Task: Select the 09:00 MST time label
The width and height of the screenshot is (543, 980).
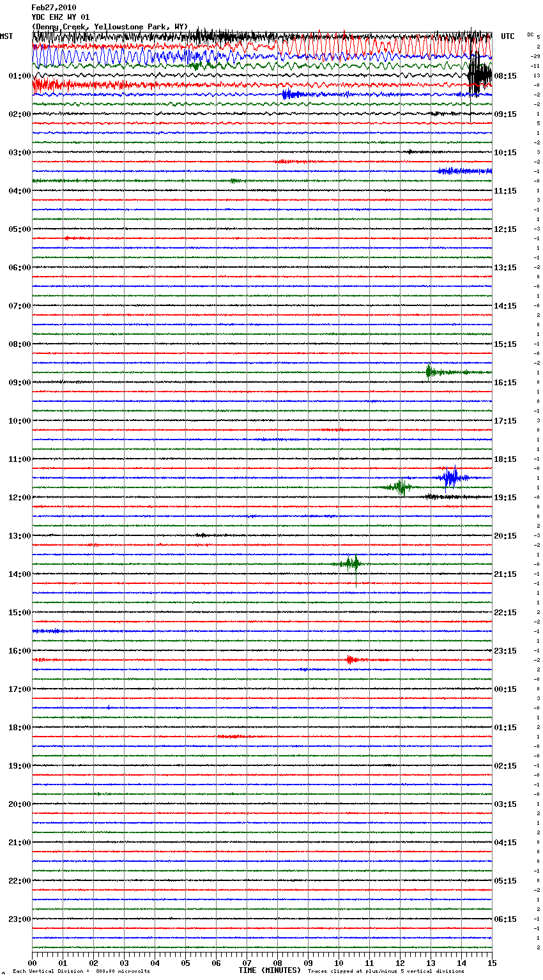Action: pos(20,383)
